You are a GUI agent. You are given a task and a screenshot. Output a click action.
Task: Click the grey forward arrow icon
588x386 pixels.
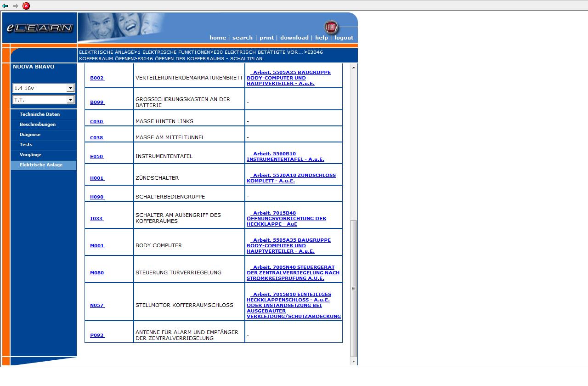[x=16, y=6]
